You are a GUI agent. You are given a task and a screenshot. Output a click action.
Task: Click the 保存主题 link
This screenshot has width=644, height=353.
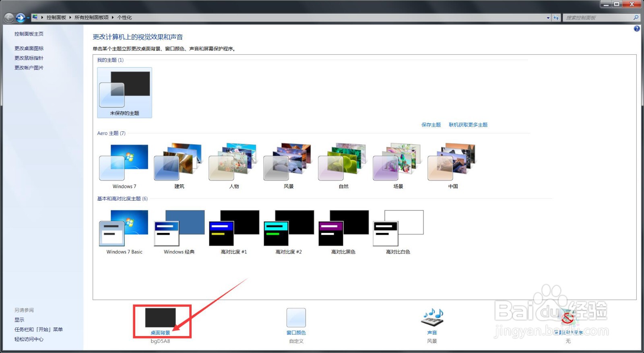431,125
